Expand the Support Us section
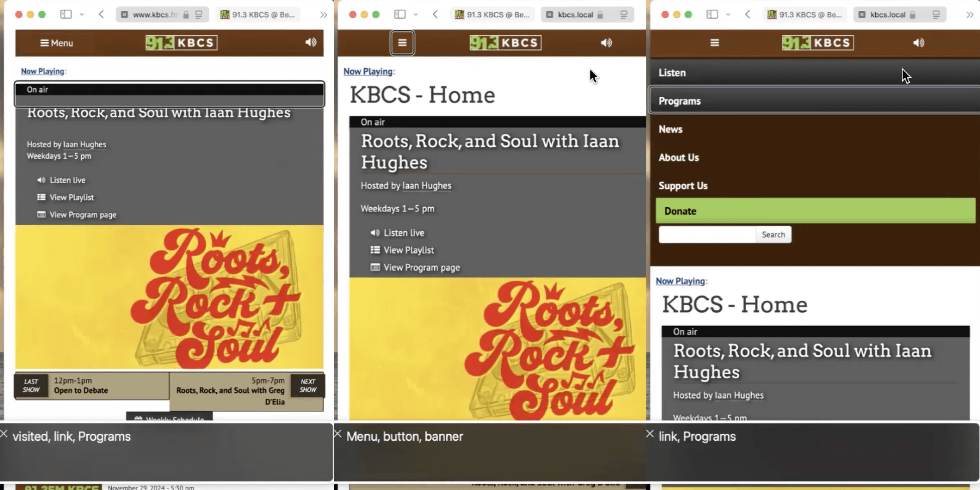The width and height of the screenshot is (980, 490). coord(683,186)
